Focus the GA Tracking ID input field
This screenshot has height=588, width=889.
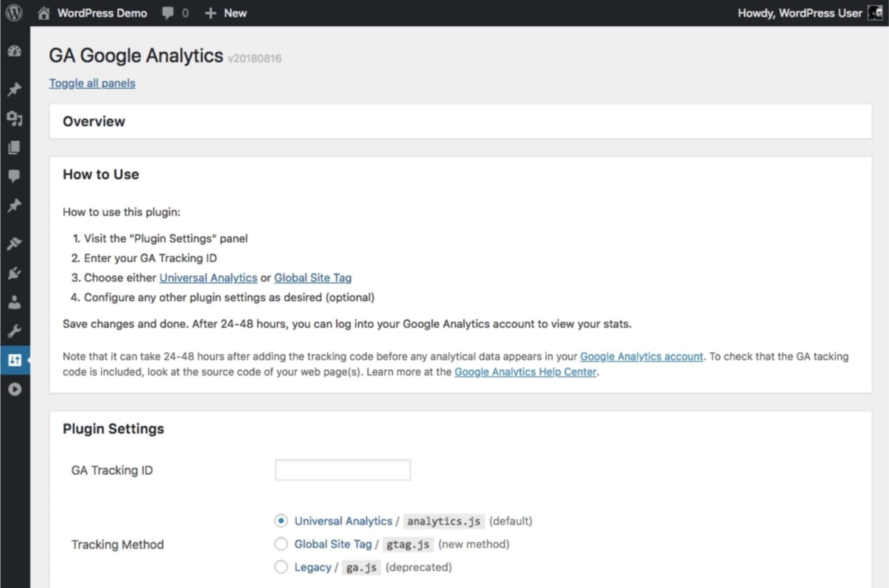(x=342, y=470)
